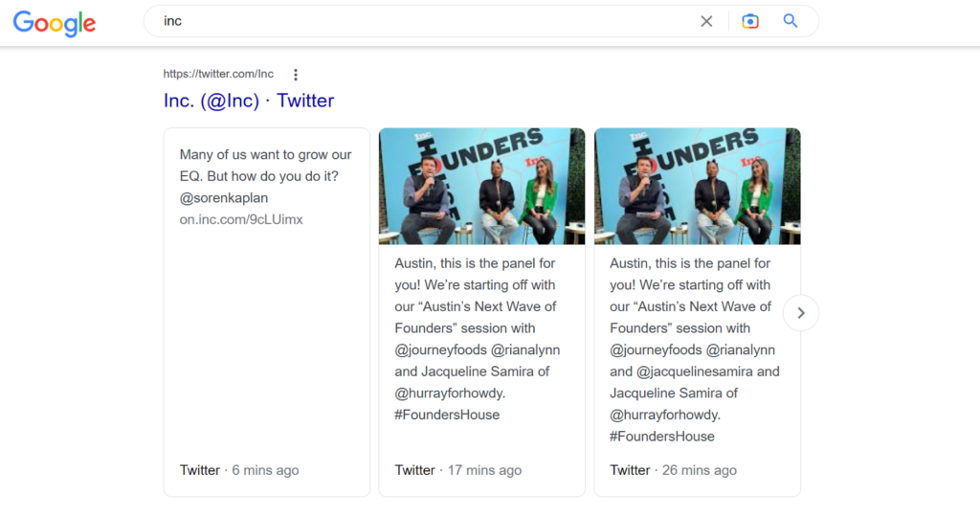The image size is (980, 517).
Task: Open search by image camera icon
Action: [x=750, y=21]
